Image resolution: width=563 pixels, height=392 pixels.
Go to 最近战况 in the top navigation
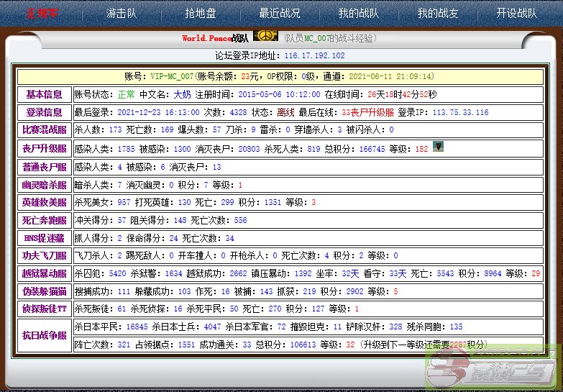pos(280,13)
